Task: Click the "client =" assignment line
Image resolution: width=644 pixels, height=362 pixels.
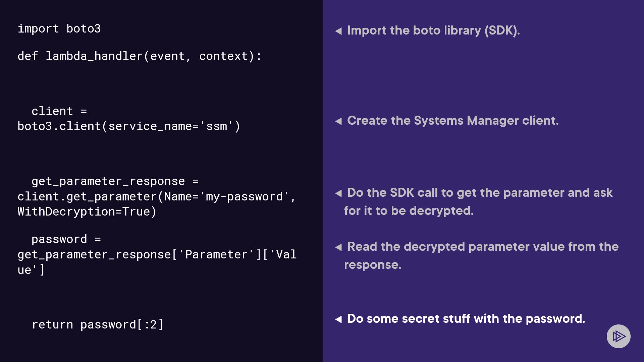Action: [x=59, y=111]
